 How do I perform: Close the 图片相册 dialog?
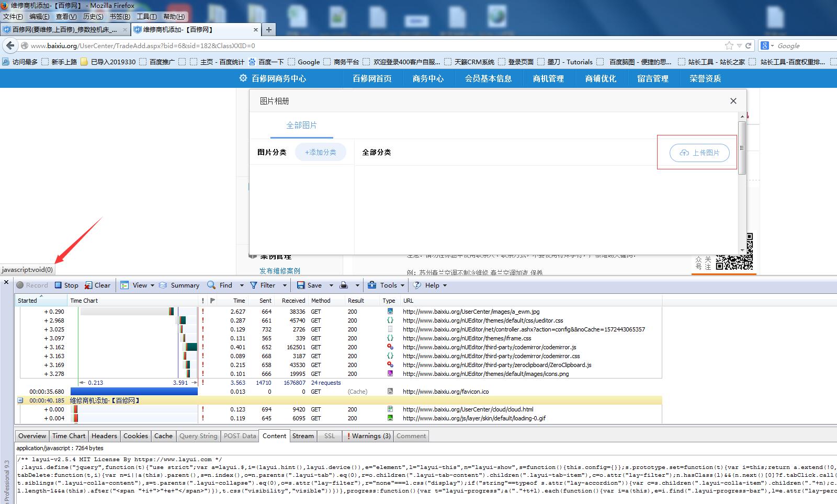pos(733,101)
